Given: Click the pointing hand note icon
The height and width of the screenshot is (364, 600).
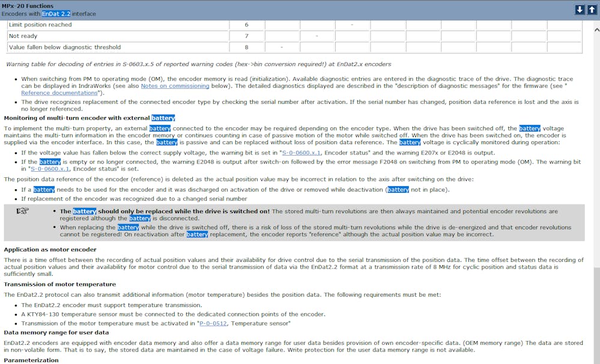Looking at the screenshot, I should click(22, 211).
